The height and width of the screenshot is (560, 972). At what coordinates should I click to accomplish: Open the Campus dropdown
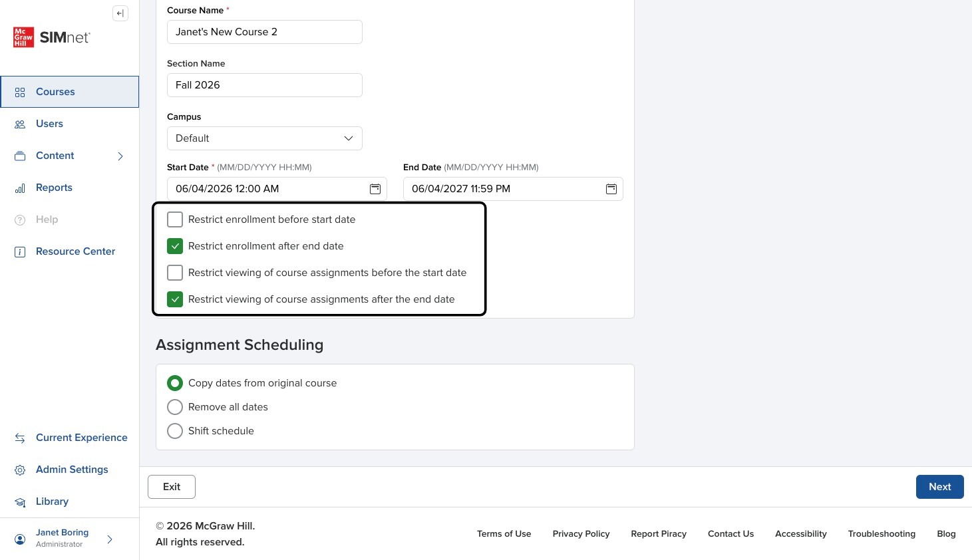(x=265, y=138)
